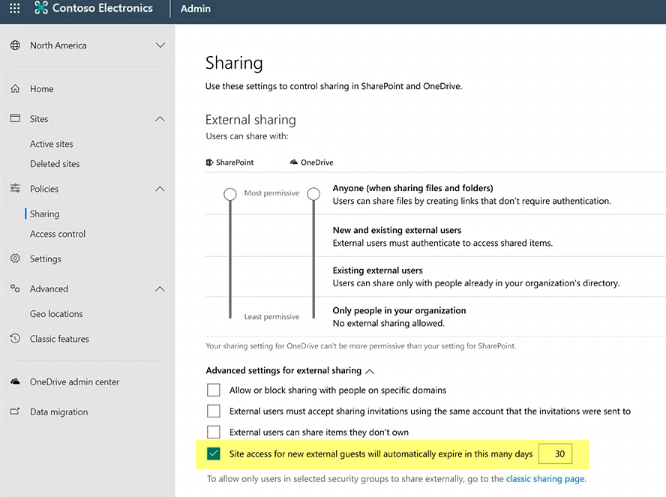Open Active sites in navigation

[x=51, y=144]
